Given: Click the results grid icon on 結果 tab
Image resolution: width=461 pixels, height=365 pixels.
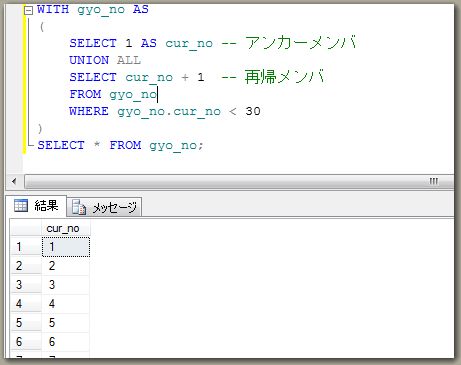Looking at the screenshot, I should click(21, 205).
